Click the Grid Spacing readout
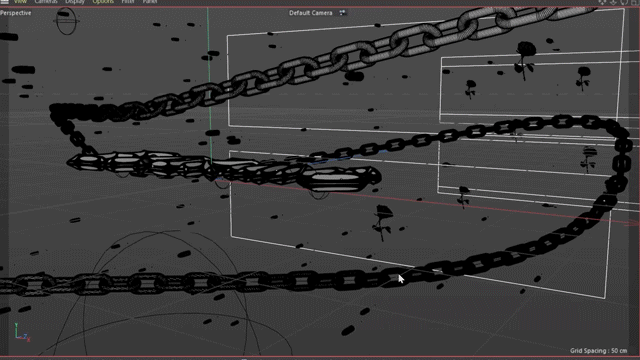The width and height of the screenshot is (640, 360). coord(598,351)
